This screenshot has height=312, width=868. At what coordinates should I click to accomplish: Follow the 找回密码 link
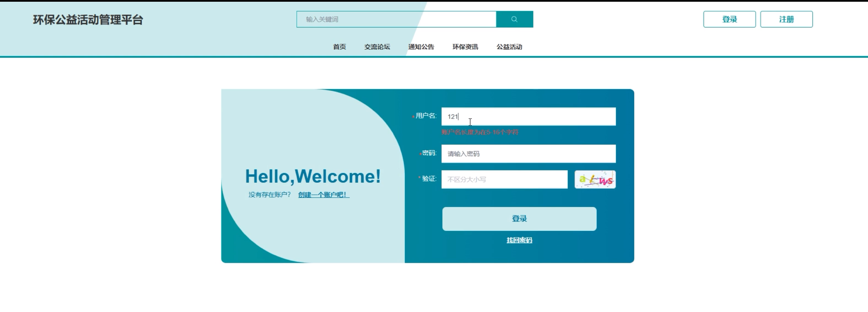[x=519, y=240]
